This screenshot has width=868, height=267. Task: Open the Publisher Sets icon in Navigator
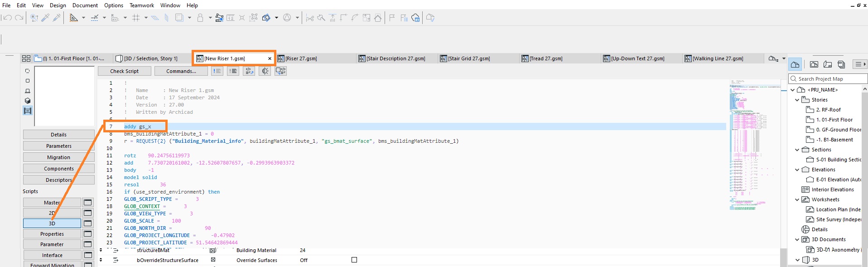click(x=841, y=64)
